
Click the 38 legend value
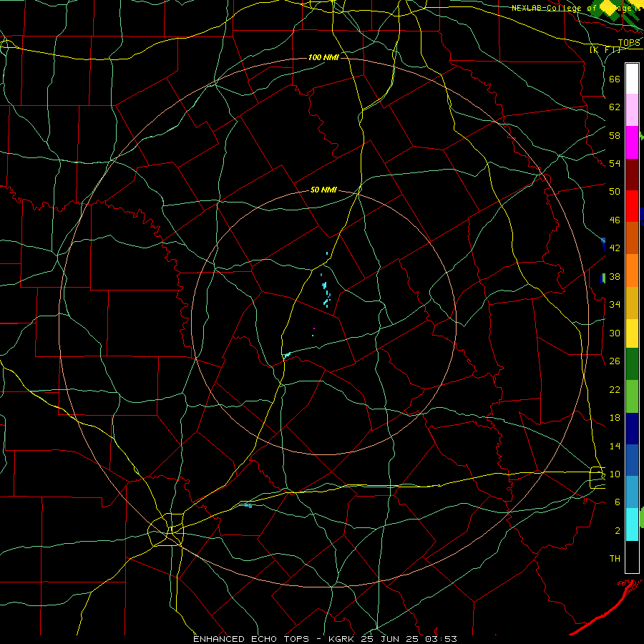(x=615, y=276)
